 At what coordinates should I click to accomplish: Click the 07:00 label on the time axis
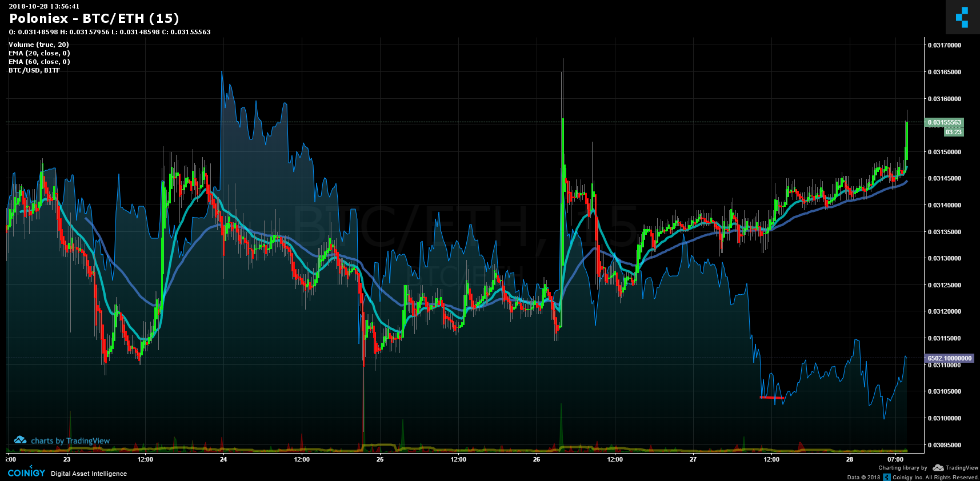[895, 459]
